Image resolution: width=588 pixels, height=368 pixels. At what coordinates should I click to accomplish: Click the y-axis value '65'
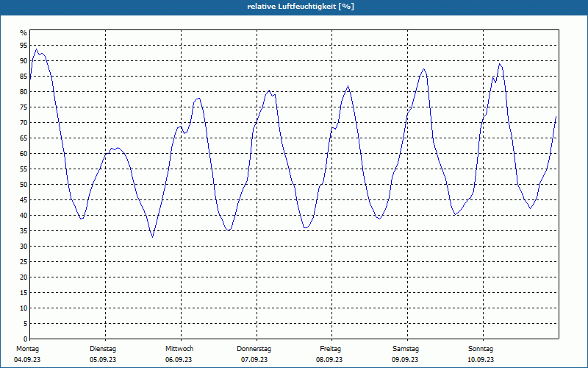tap(24, 138)
